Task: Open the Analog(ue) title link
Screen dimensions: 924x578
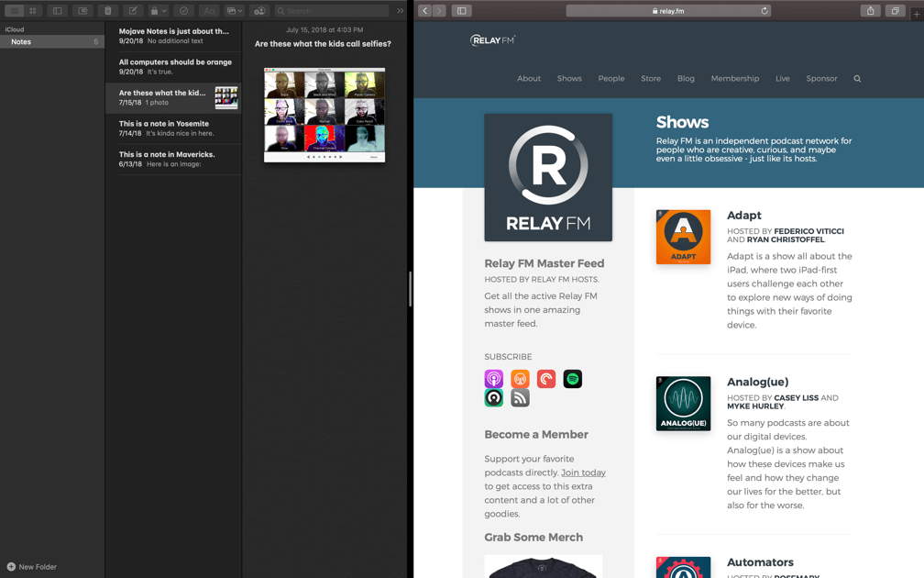Action: 757,382
